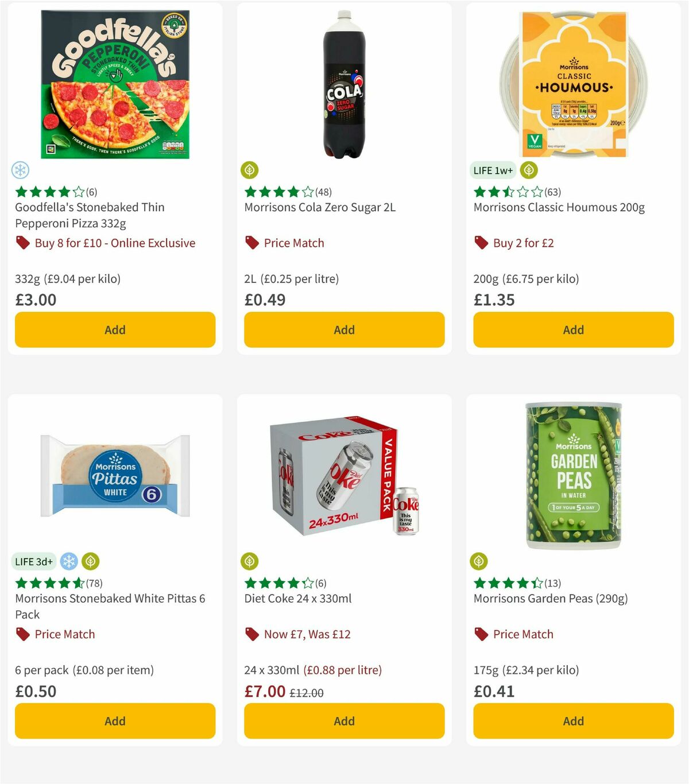Screen dimensions: 689x784
Task: Click the leaf icon on Morrisons Garden Peas
Action: coord(481,561)
